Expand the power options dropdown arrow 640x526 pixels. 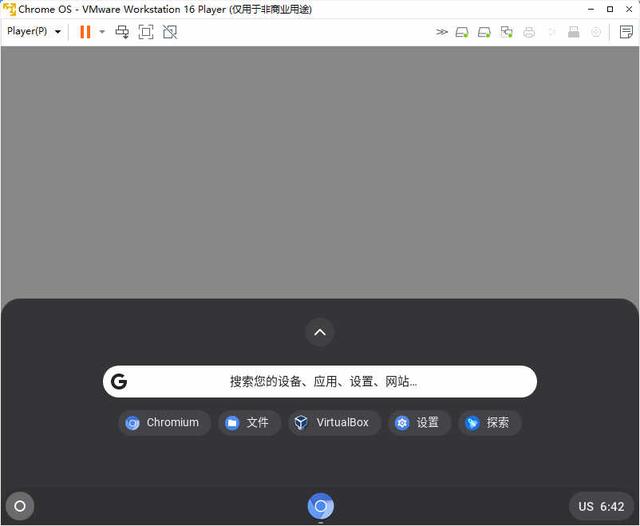coord(102,32)
